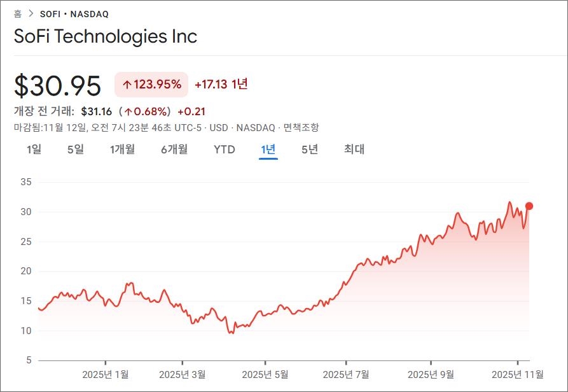Click the red end-point dot on chart
Screen dimensions: 568x392
coord(529,206)
